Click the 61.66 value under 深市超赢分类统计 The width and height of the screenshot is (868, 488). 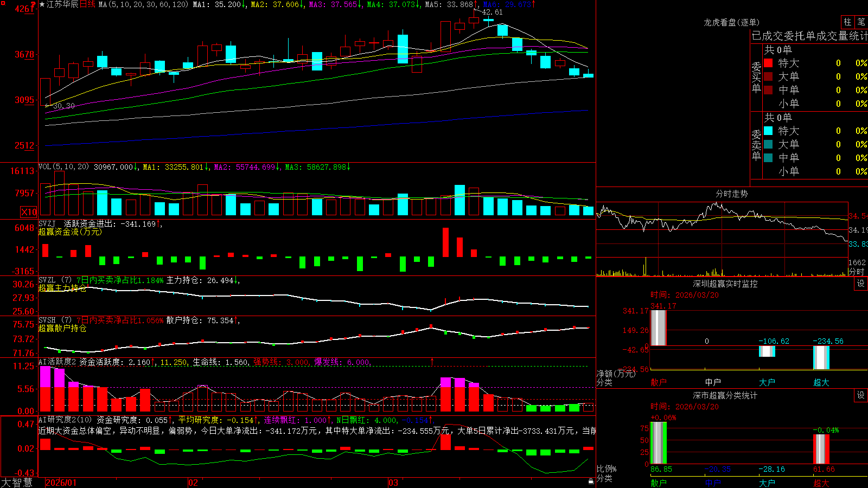[x=824, y=469]
